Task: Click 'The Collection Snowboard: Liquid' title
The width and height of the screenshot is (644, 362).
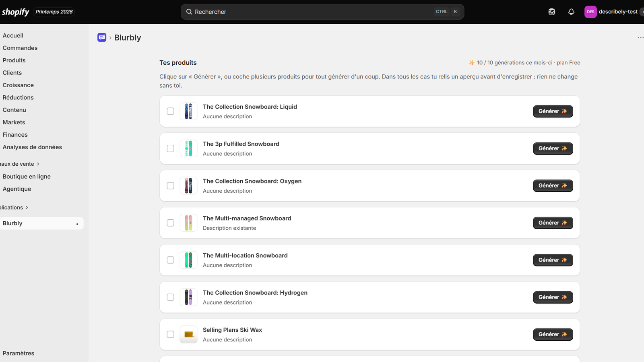Action: click(x=250, y=107)
